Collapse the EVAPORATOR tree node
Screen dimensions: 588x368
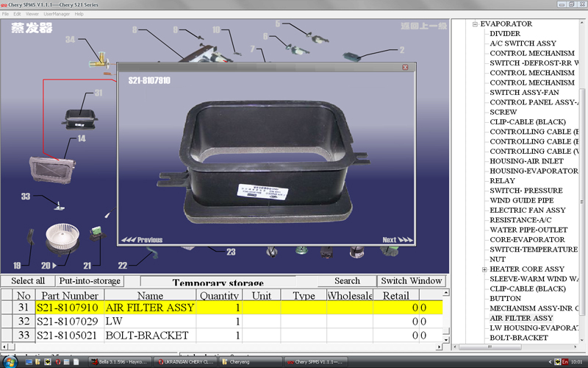pos(475,24)
